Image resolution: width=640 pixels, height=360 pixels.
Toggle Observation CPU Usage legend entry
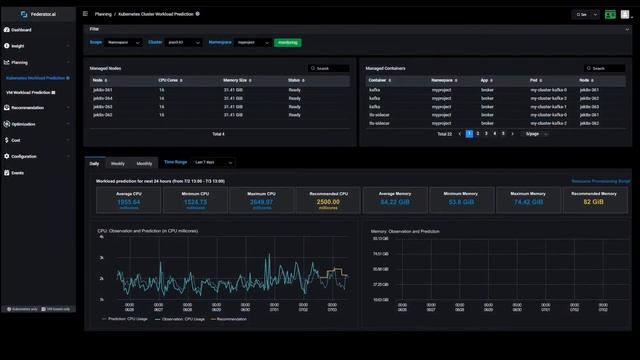(180, 319)
